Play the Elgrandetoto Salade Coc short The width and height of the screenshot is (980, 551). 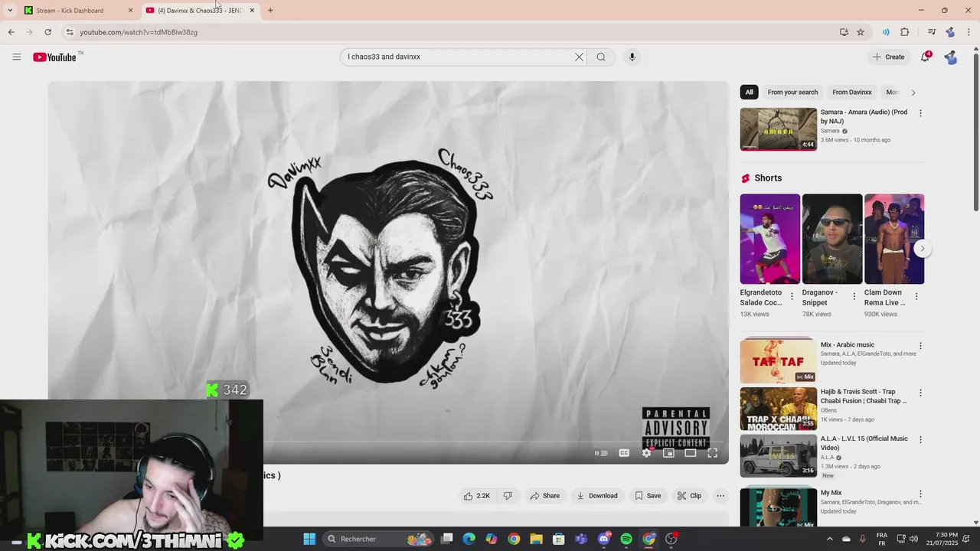pos(769,239)
